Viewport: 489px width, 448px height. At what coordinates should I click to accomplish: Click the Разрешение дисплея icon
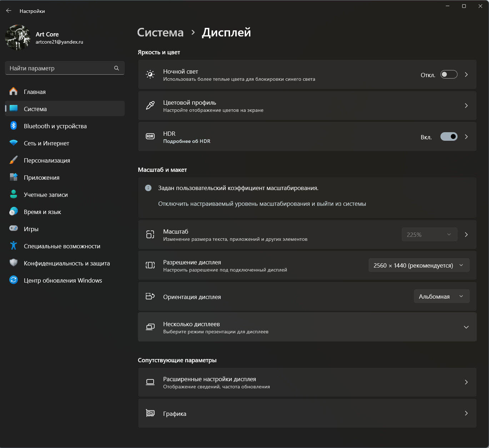coord(150,265)
